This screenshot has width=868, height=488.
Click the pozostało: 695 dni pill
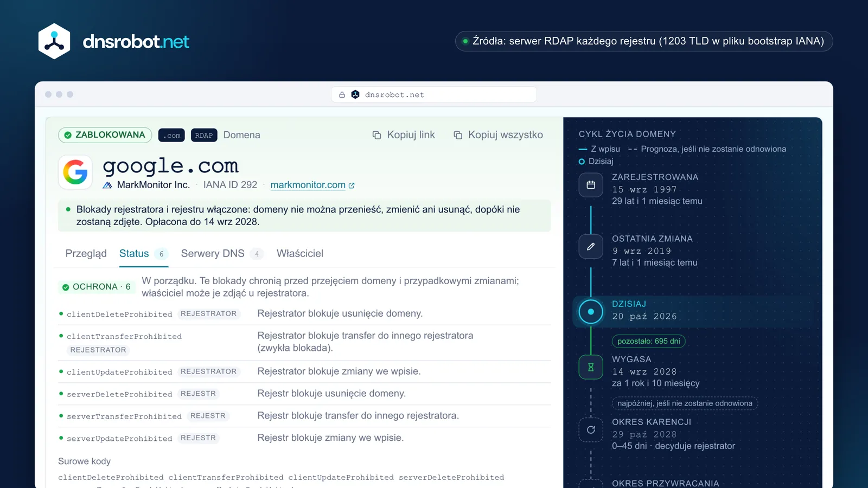[x=649, y=341]
